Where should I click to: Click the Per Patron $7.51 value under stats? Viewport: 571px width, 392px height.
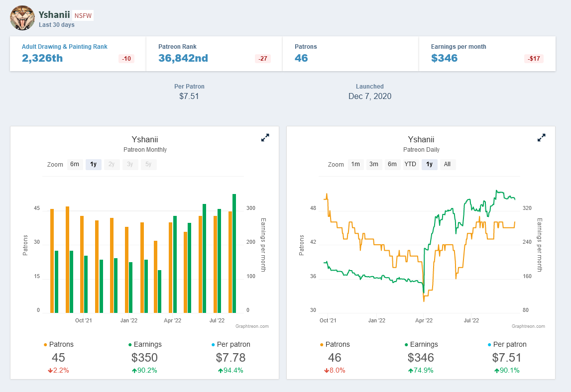pos(189,96)
